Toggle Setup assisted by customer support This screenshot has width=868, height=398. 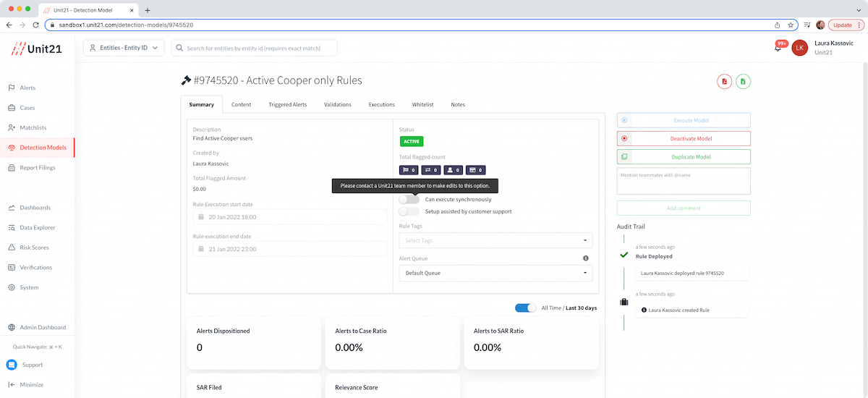pyautogui.click(x=409, y=211)
